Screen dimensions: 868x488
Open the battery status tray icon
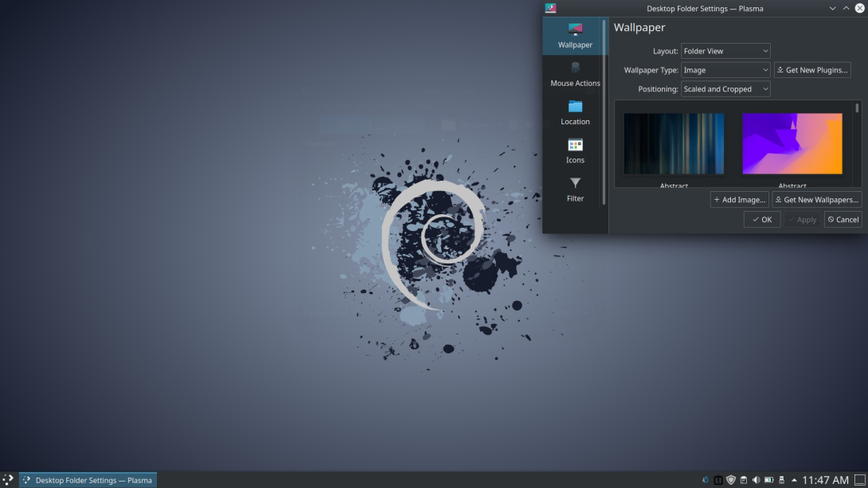tap(769, 480)
